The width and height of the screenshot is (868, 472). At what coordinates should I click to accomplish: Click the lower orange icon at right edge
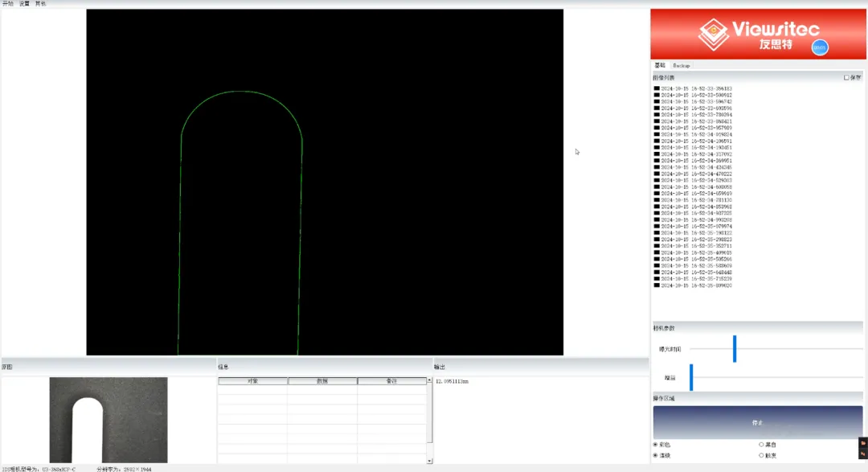tap(863, 454)
